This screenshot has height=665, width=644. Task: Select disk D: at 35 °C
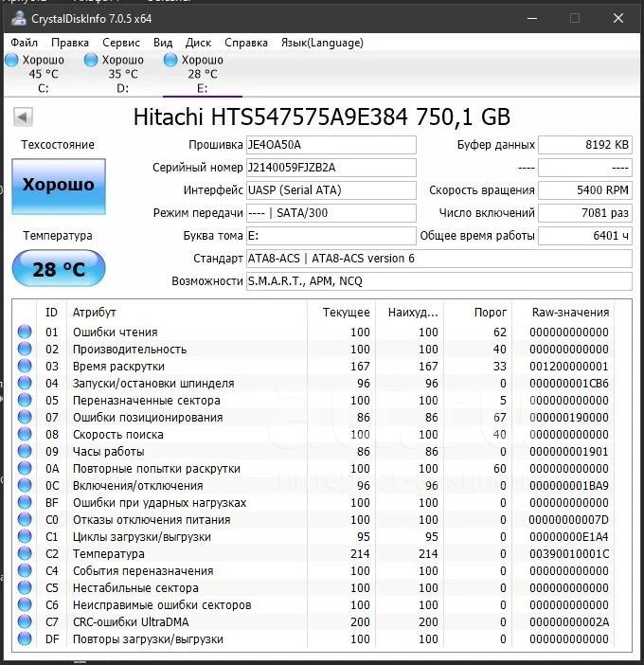tap(115, 74)
